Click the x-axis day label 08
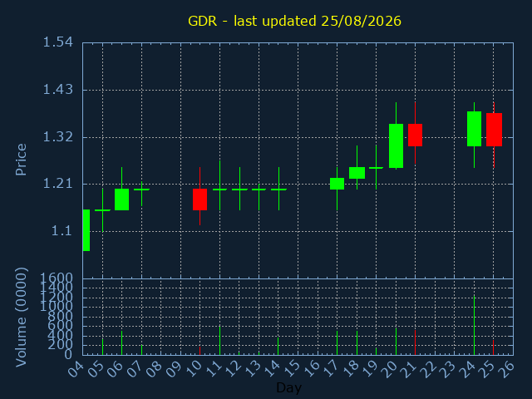The image size is (532, 399). (154, 369)
